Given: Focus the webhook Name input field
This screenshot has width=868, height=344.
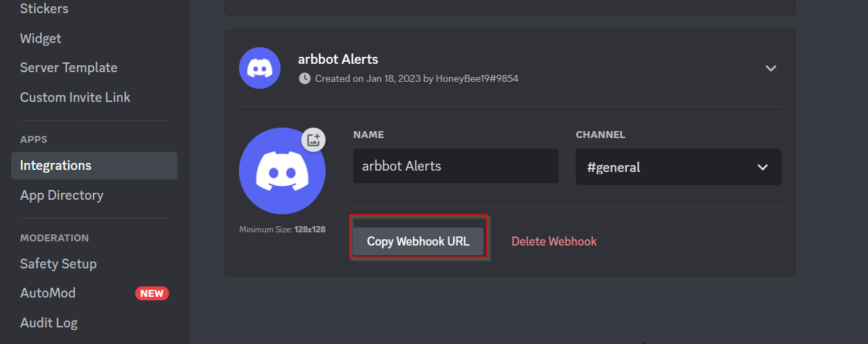Looking at the screenshot, I should click(455, 166).
